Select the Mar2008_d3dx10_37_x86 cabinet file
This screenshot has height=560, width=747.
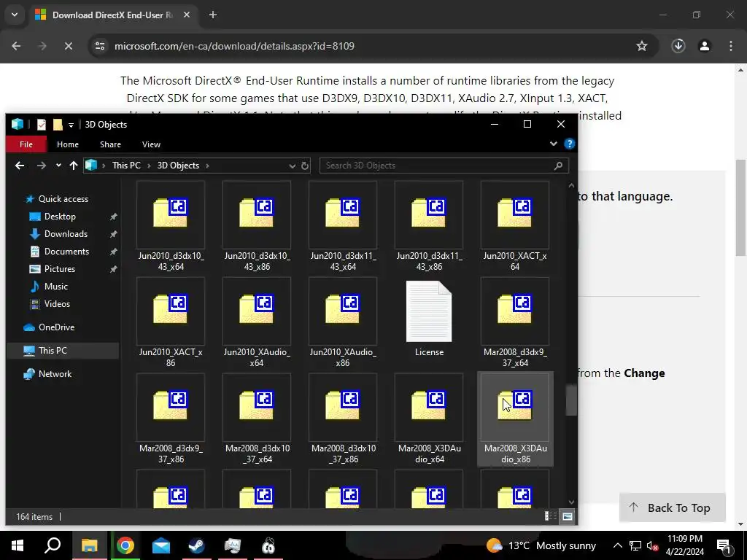pos(343,419)
